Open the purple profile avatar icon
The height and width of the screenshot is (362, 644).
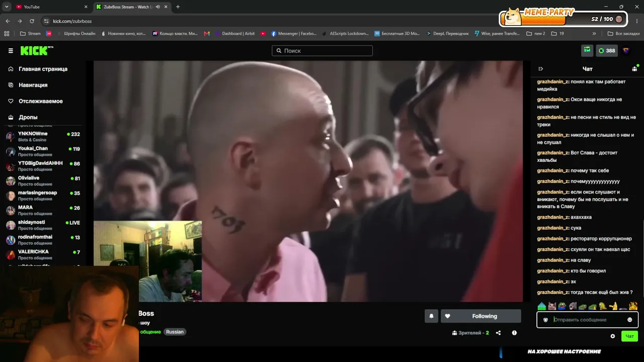click(626, 51)
